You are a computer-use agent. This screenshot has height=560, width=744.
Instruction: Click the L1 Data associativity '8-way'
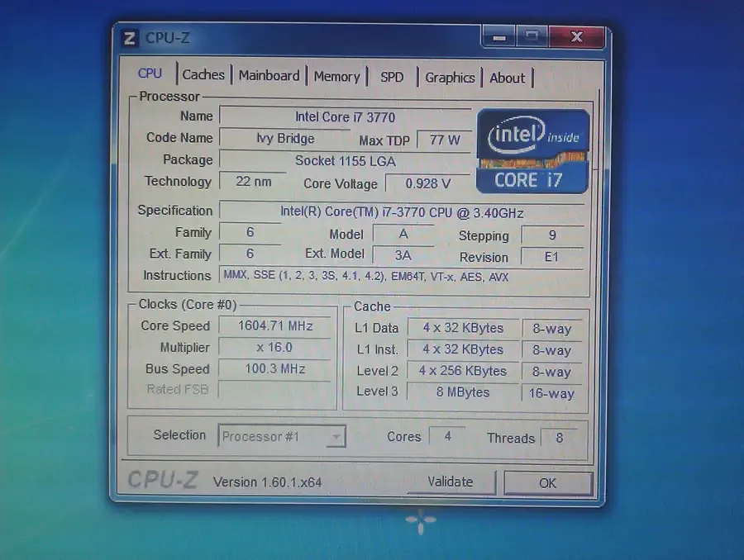(552, 329)
